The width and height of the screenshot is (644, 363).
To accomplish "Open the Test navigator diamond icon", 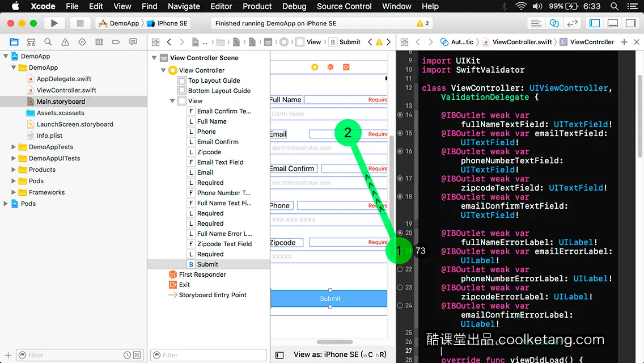I will tap(82, 42).
